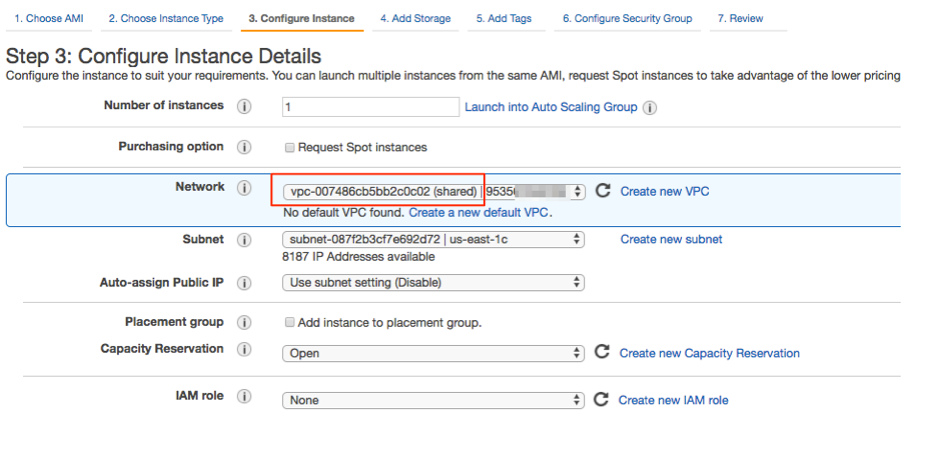Click info icon next to Purchasing option
The height and width of the screenshot is (458, 939).
(x=244, y=147)
